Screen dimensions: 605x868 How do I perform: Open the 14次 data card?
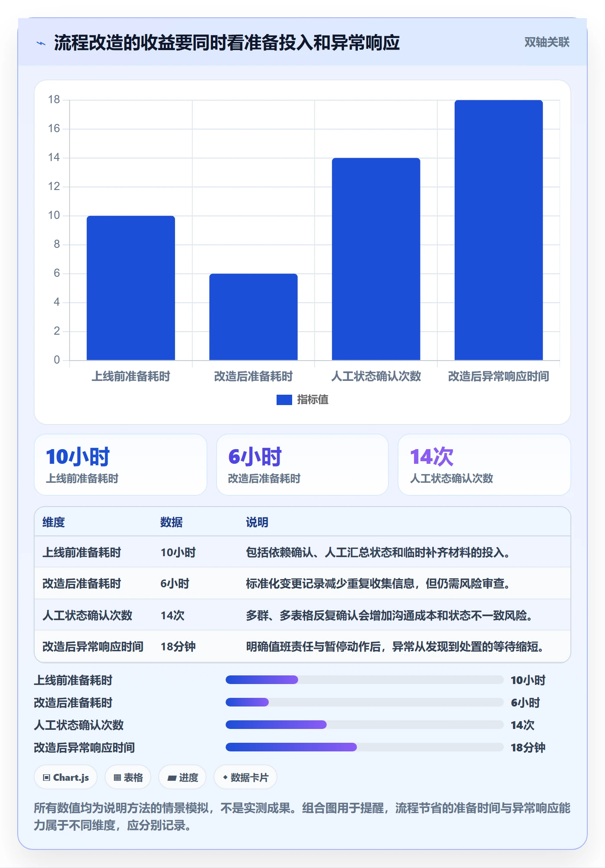[484, 465]
